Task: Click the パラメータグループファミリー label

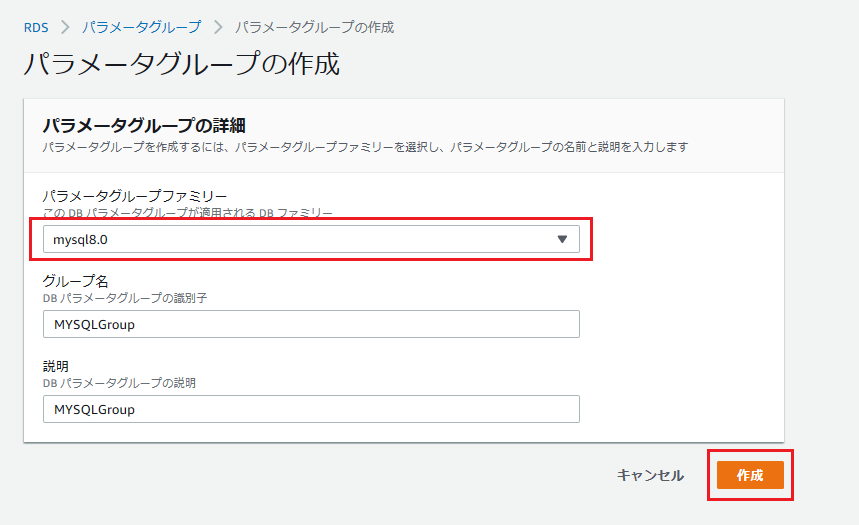Action: (135, 196)
